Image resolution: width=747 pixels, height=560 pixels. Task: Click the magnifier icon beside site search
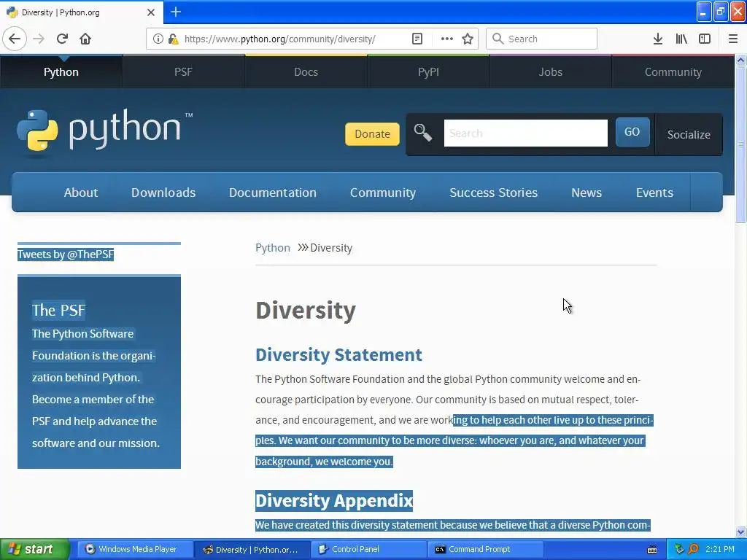point(422,133)
